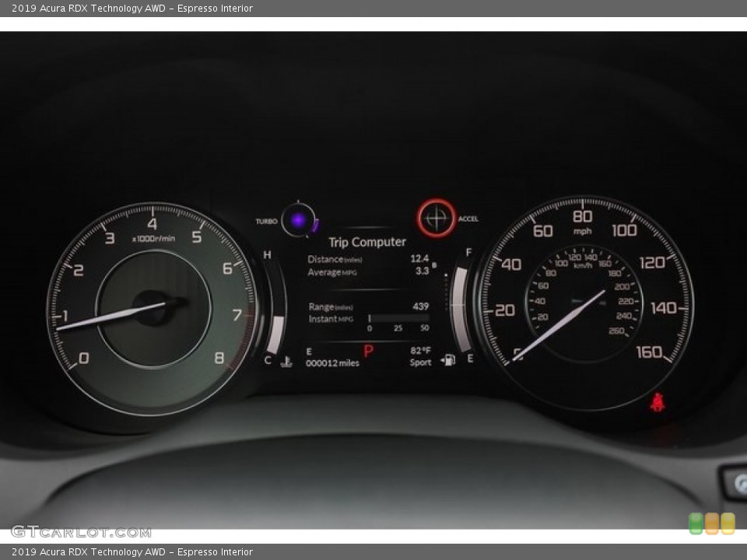
Task: Click the Distance (miles) label
Action: tap(335, 260)
